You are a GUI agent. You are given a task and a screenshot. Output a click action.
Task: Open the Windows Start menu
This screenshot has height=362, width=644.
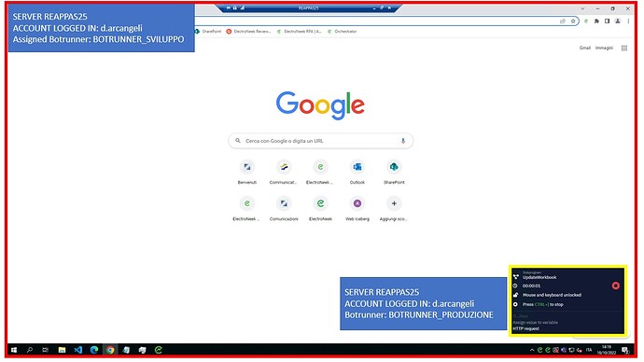click(x=14, y=350)
